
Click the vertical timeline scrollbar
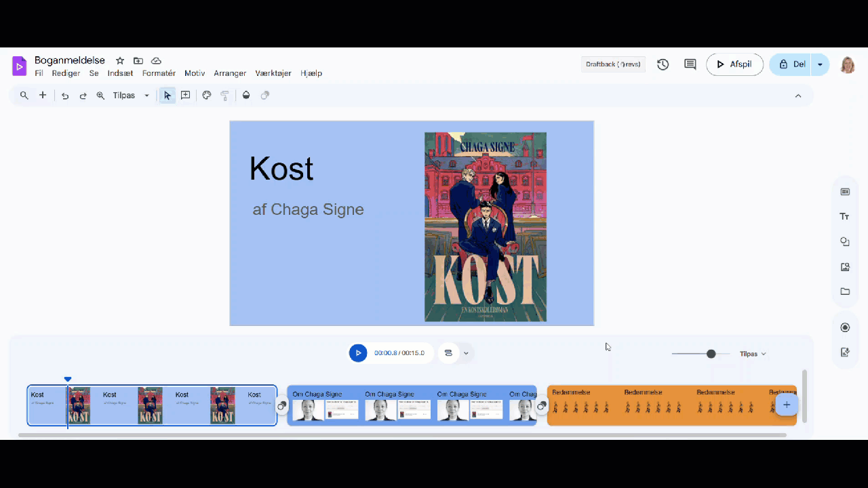point(805,396)
